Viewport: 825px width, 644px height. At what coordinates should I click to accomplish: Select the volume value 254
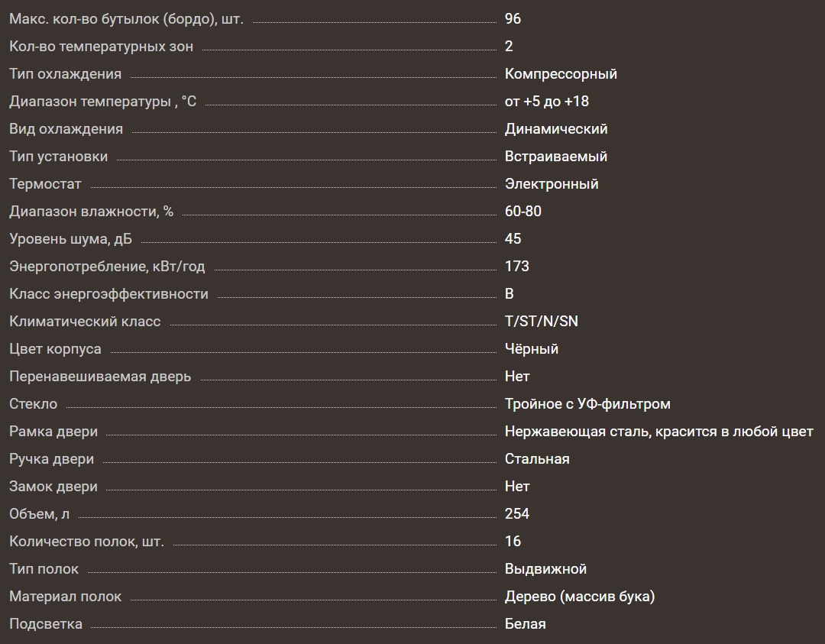pyautogui.click(x=516, y=514)
